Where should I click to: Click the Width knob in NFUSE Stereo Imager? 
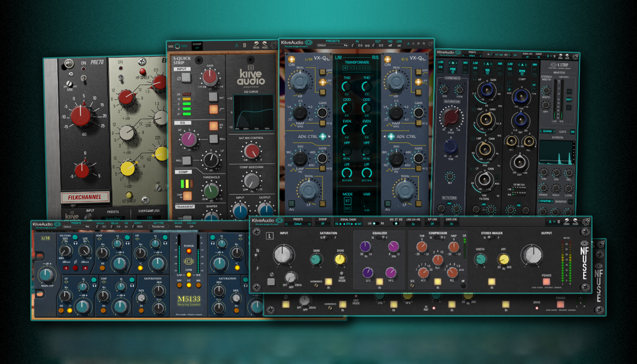point(480,260)
